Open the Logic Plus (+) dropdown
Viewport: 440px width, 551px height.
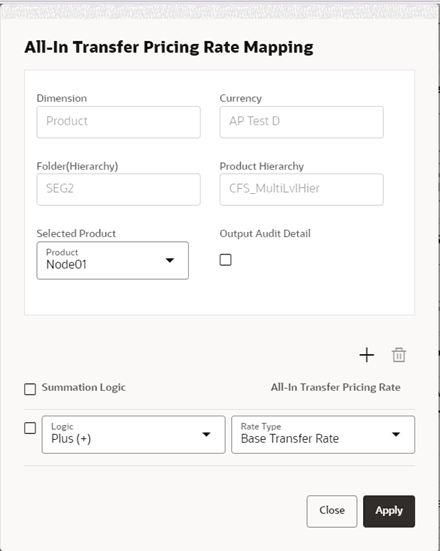tap(134, 435)
